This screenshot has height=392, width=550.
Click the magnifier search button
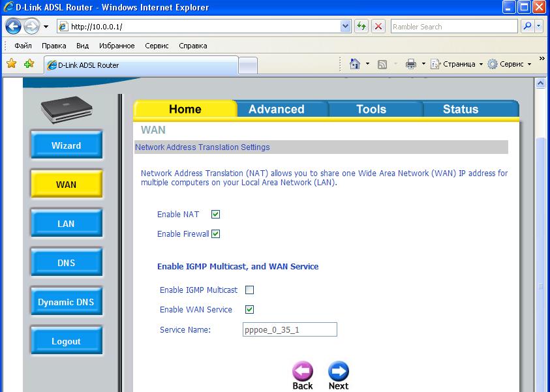(527, 26)
